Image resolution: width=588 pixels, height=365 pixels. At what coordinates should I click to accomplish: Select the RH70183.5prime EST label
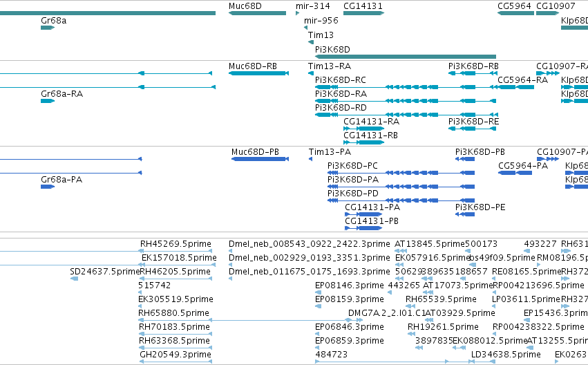pyautogui.click(x=174, y=327)
